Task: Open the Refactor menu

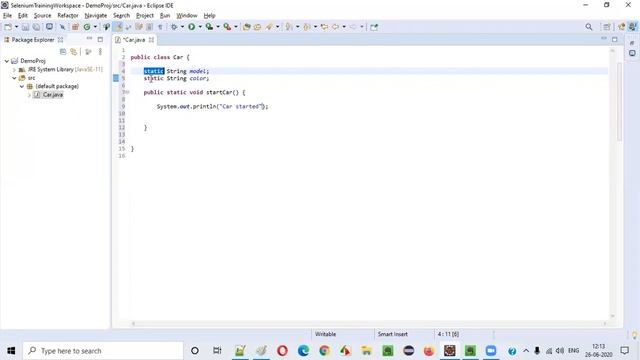Action: [68, 16]
